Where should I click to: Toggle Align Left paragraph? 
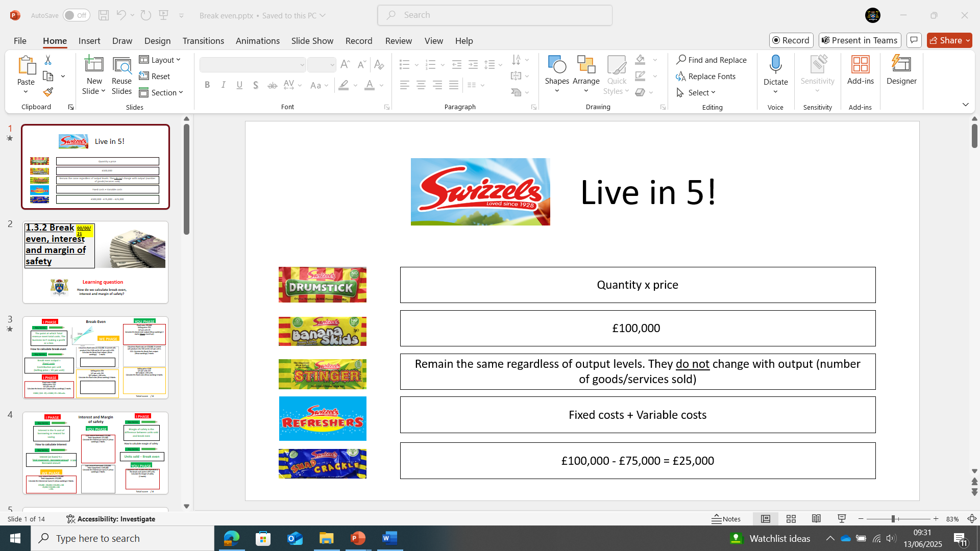click(x=405, y=85)
